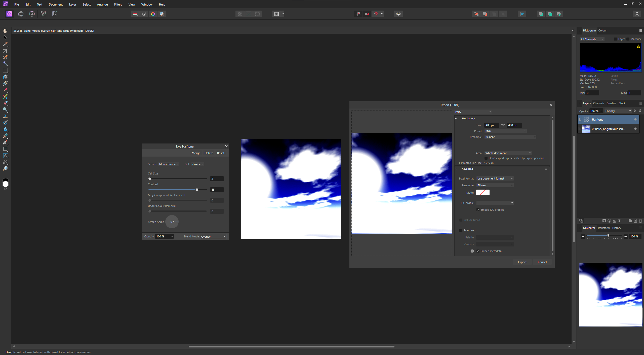The height and width of the screenshot is (355, 644).
Task: Click the export width size field
Action: [x=491, y=125]
